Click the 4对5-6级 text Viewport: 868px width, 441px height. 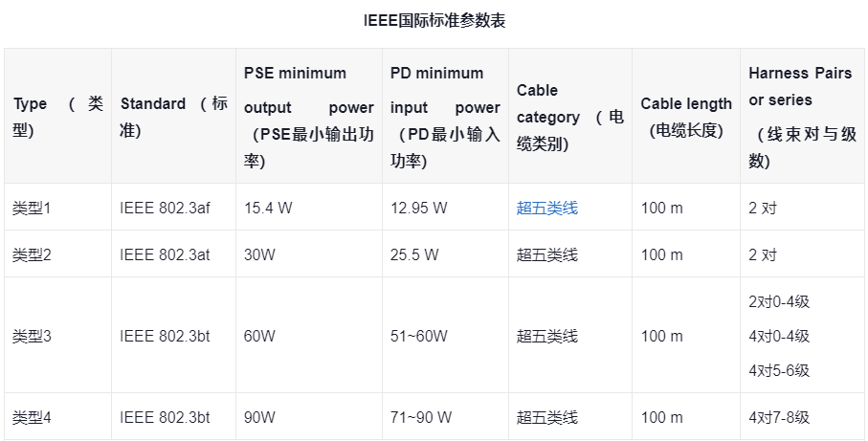click(779, 370)
